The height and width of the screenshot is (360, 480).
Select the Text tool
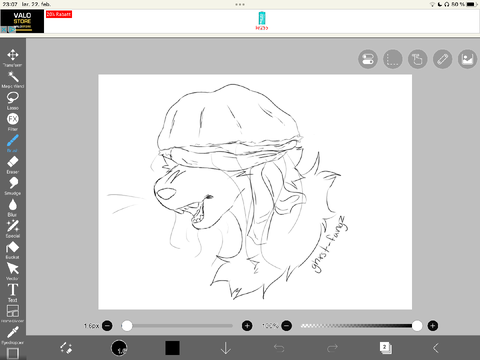tap(13, 293)
